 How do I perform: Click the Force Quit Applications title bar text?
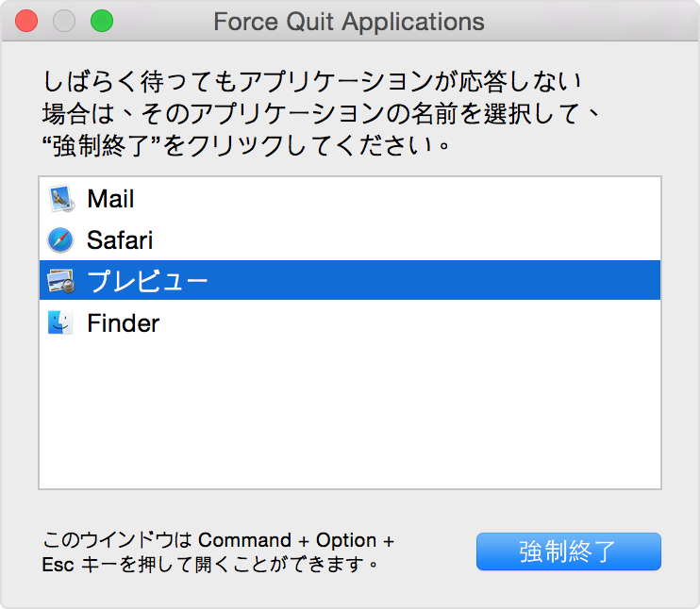coord(349,22)
